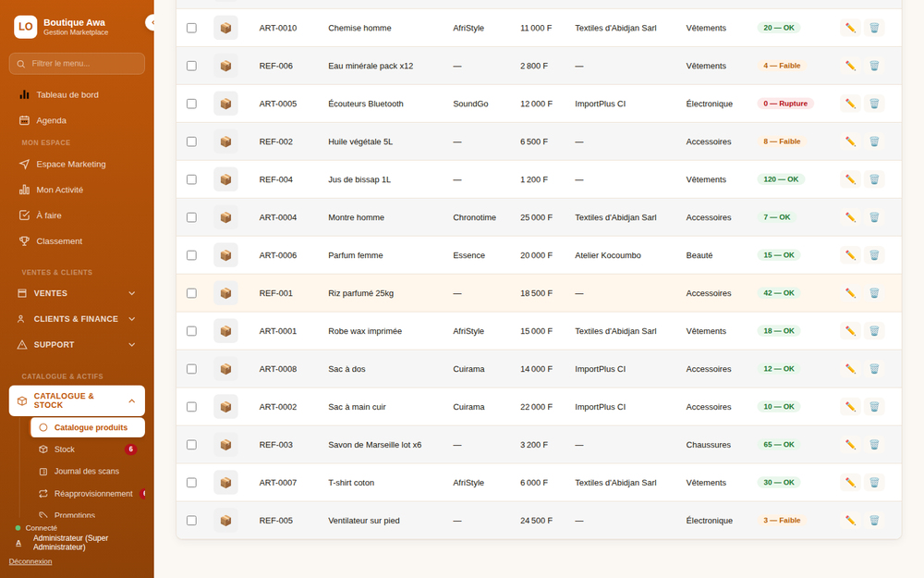Image resolution: width=924 pixels, height=578 pixels.
Task: Open the Agenda menu item
Action: click(x=77, y=120)
